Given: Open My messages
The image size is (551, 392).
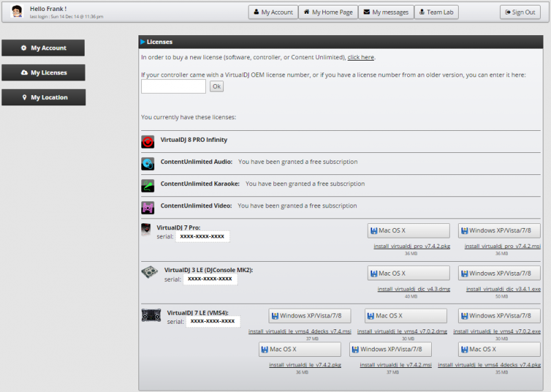Looking at the screenshot, I should (x=386, y=12).
